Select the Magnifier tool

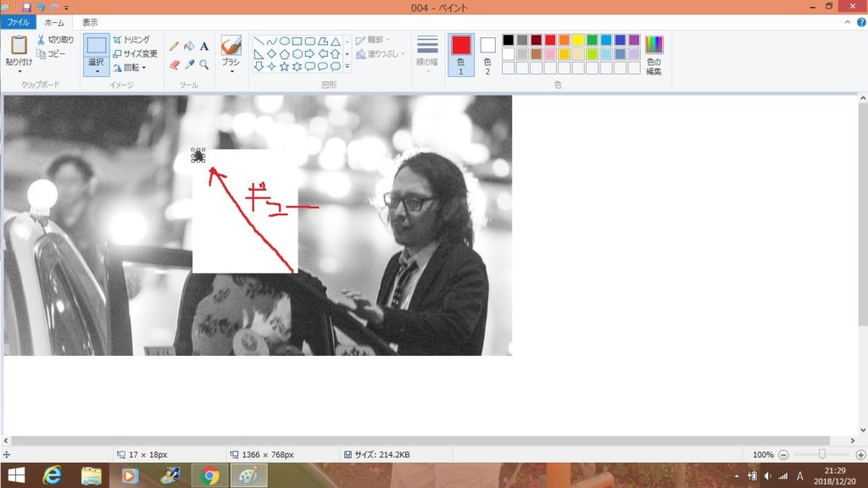coord(204,64)
